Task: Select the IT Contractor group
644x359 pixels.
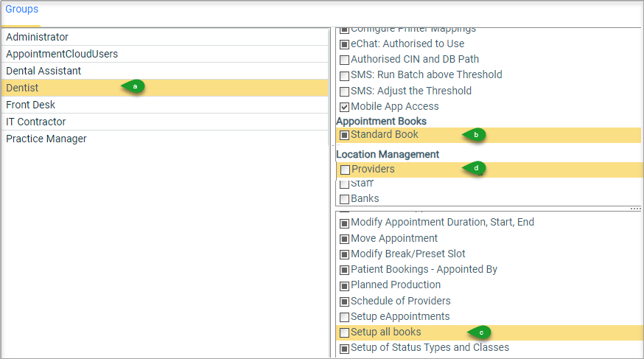Action: tap(165, 122)
